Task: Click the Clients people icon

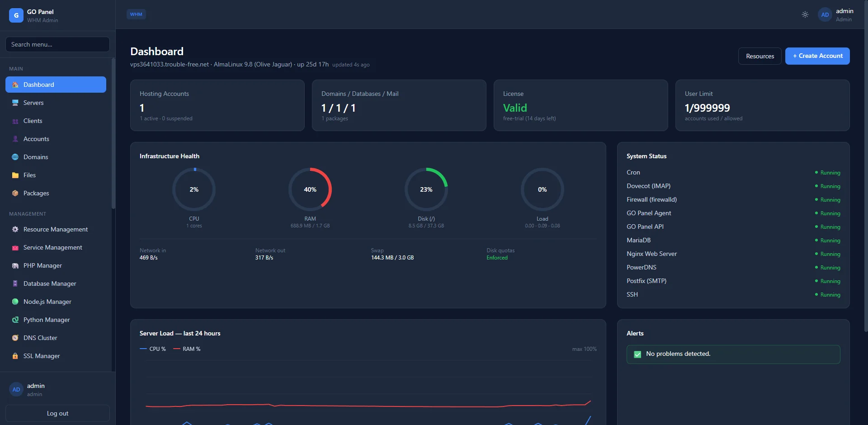Action: coord(15,121)
